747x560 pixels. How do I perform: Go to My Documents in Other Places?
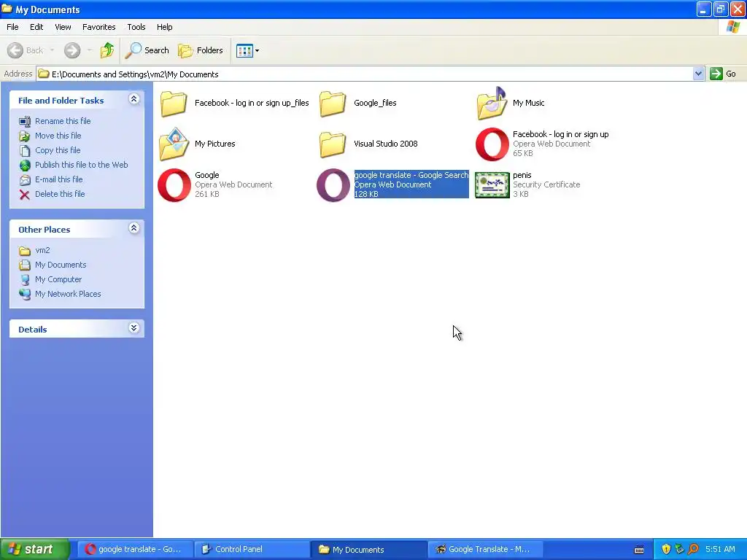point(61,265)
